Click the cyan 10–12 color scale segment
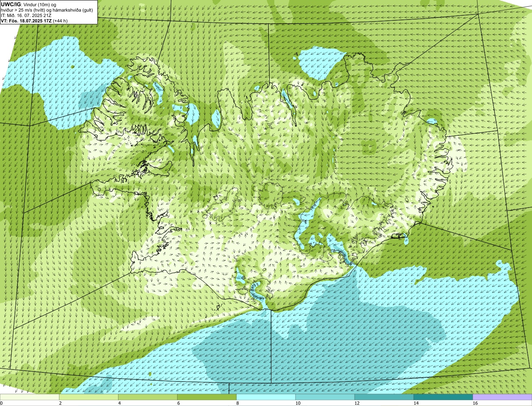Viewport: 532px width, 406px height. pyautogui.click(x=325, y=397)
